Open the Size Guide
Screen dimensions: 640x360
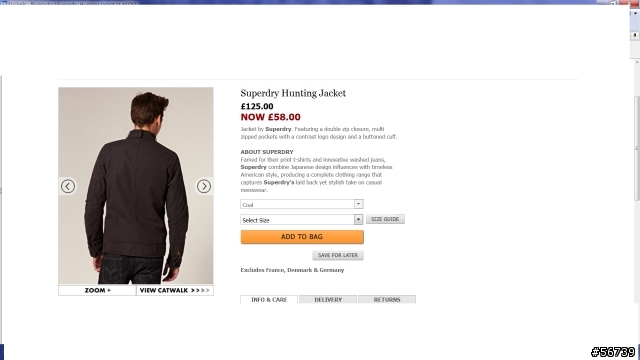(385, 219)
